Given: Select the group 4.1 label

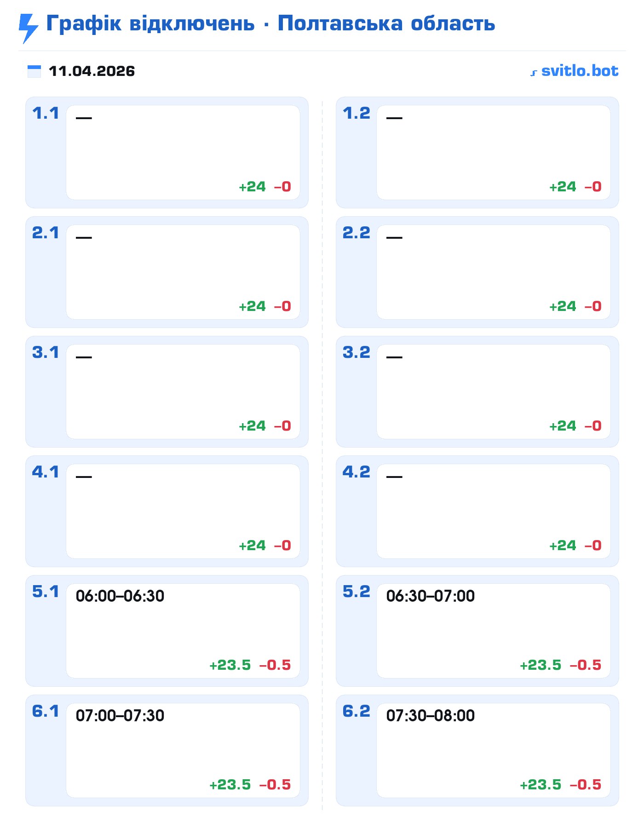Looking at the screenshot, I should [x=46, y=472].
